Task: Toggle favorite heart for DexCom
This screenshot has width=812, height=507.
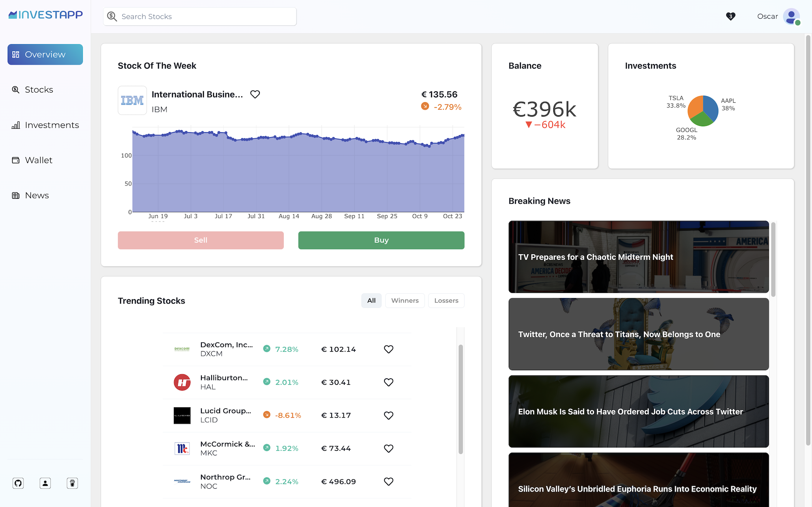Action: click(389, 349)
